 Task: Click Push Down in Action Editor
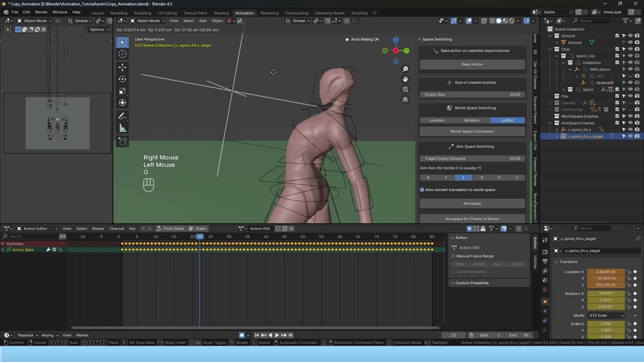pos(170,228)
